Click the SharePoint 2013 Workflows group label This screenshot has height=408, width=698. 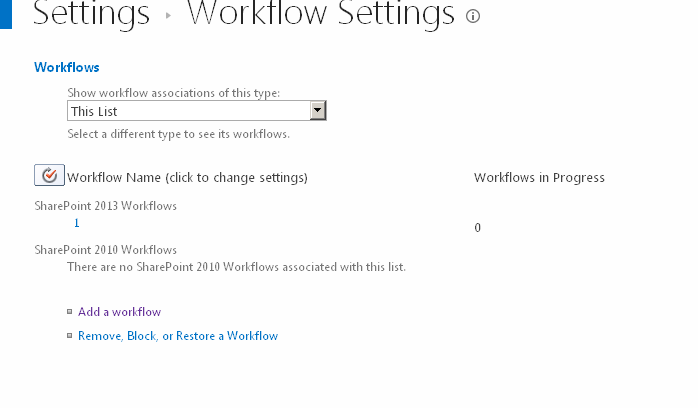pyautogui.click(x=106, y=206)
